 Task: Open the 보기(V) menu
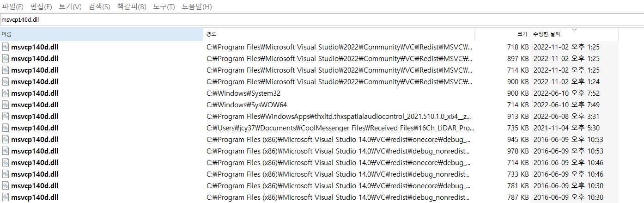tap(70, 6)
